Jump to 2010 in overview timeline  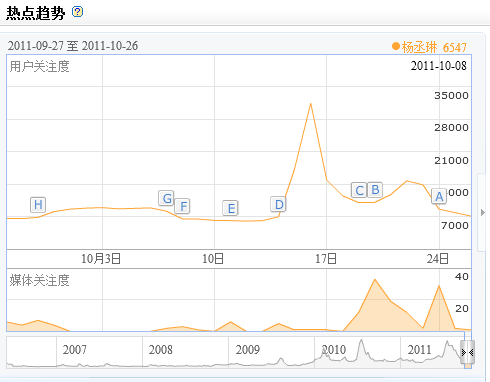tap(334, 350)
